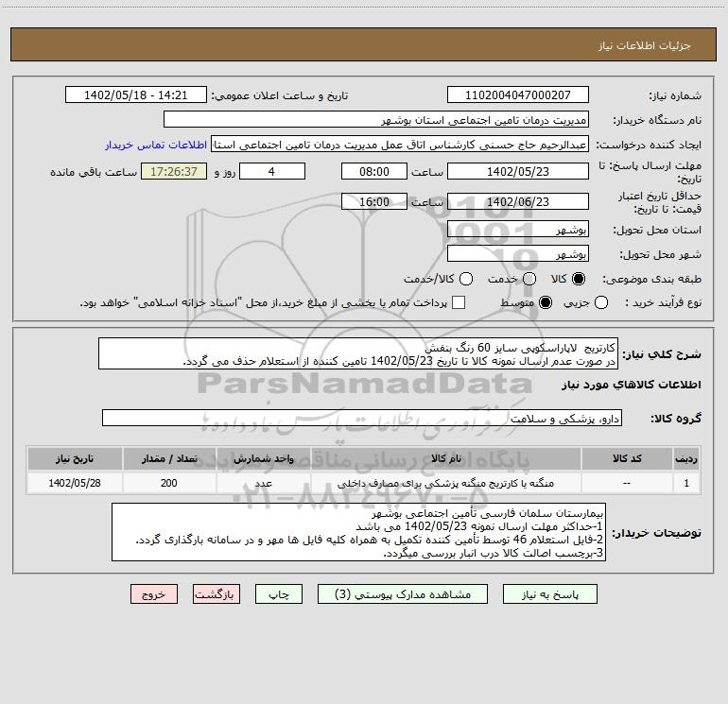Click the countdown timer 17:26:37 field

(x=174, y=171)
